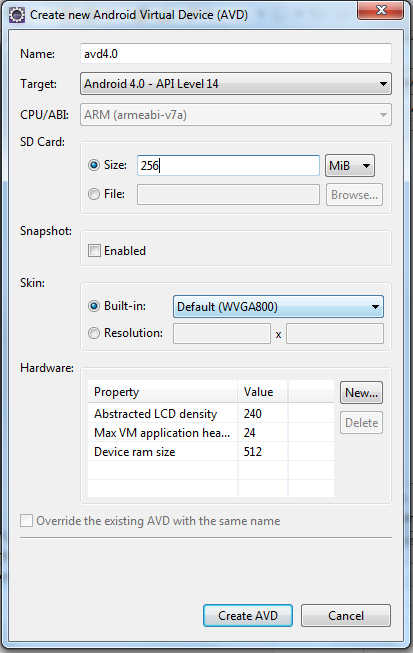Close the Create new AVD dialog
This screenshot has height=653, width=413.
click(x=381, y=10)
